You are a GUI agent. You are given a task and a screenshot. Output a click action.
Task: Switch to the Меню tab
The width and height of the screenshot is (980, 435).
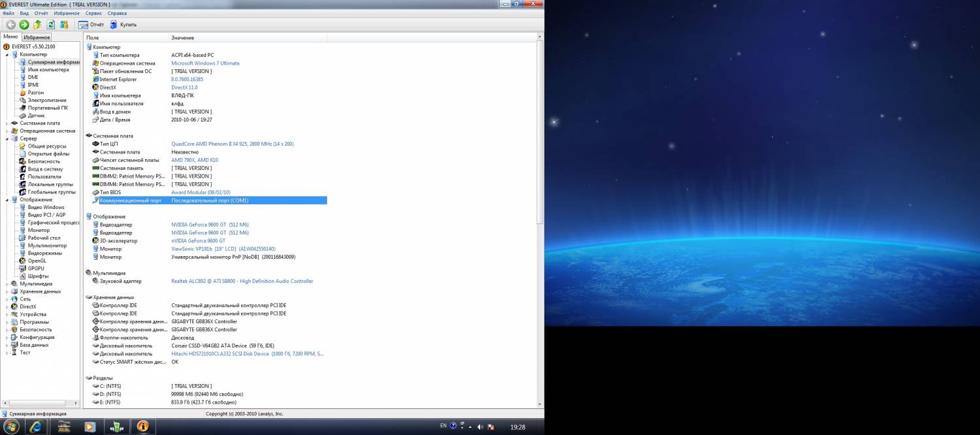coord(10,37)
